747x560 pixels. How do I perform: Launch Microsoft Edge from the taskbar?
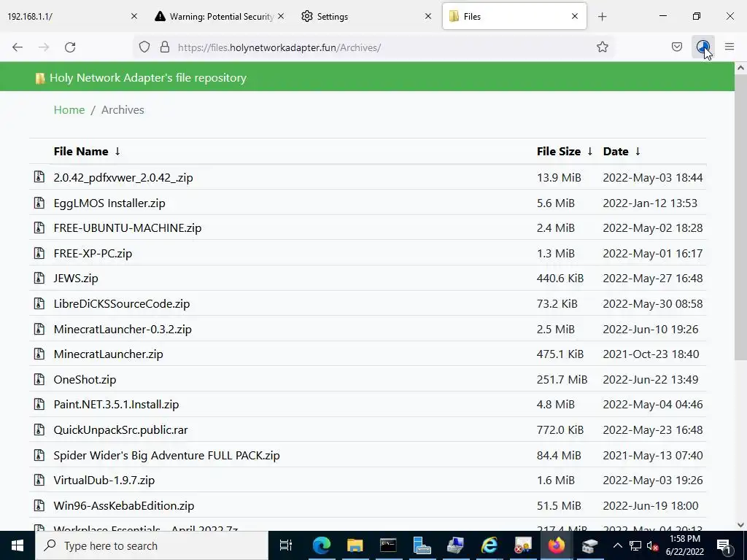pyautogui.click(x=322, y=545)
